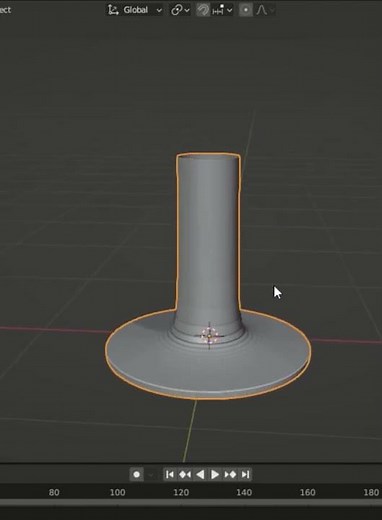This screenshot has height=520, width=382.
Task: Jump to the next keyframe
Action: point(230,474)
